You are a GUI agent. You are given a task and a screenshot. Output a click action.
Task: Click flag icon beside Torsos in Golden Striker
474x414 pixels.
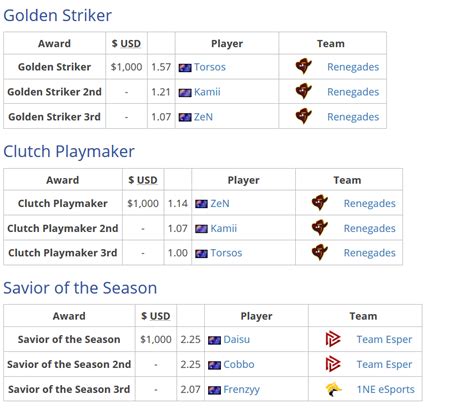tap(185, 68)
